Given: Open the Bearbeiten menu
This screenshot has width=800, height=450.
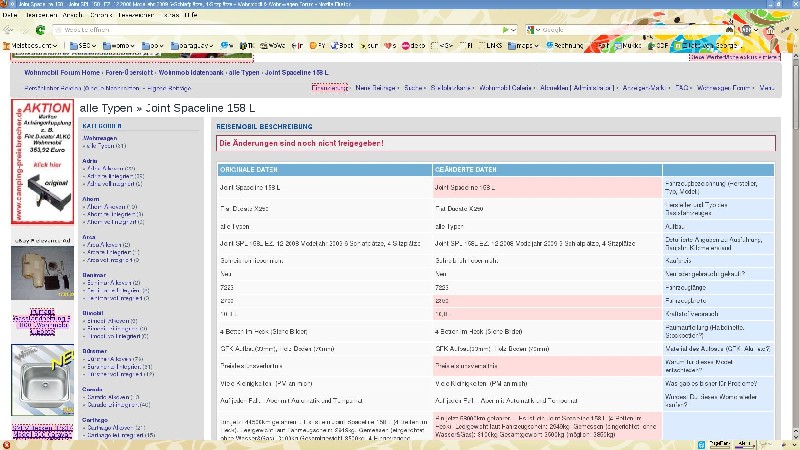Looking at the screenshot, I should pos(41,15).
